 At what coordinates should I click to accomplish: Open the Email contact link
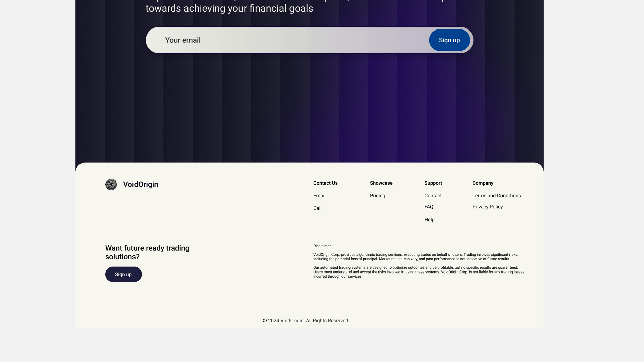[x=319, y=196]
